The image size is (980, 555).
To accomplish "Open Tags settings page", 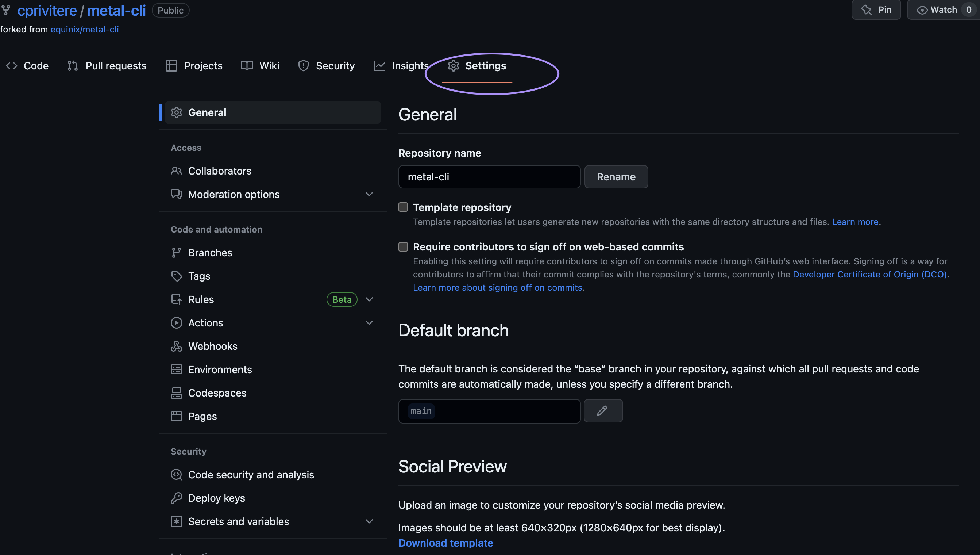I will pos(273,276).
